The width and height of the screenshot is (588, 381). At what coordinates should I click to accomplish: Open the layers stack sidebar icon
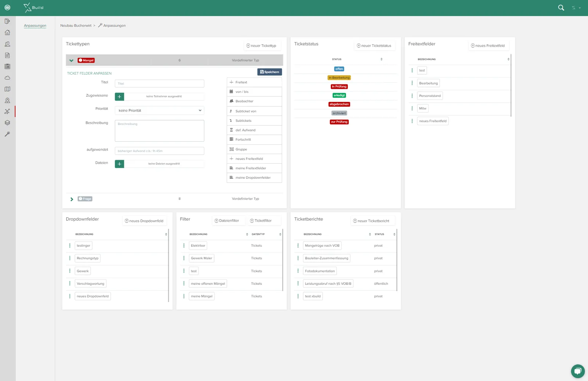pyautogui.click(x=7, y=123)
